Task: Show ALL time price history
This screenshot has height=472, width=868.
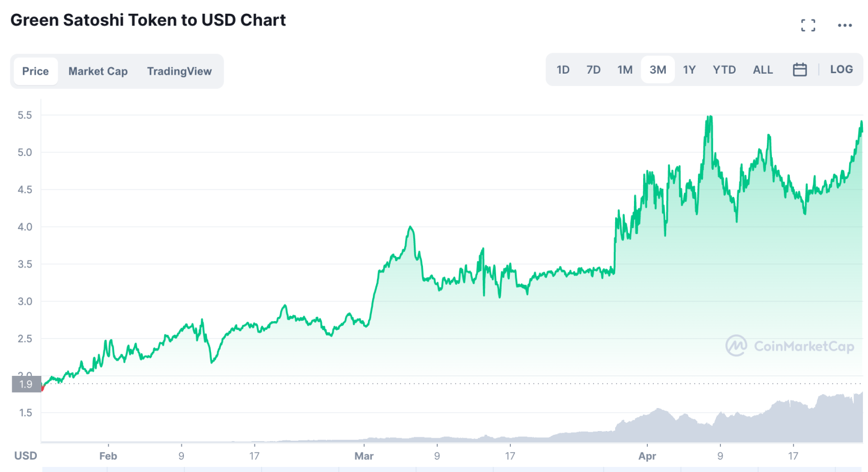Action: pos(762,70)
